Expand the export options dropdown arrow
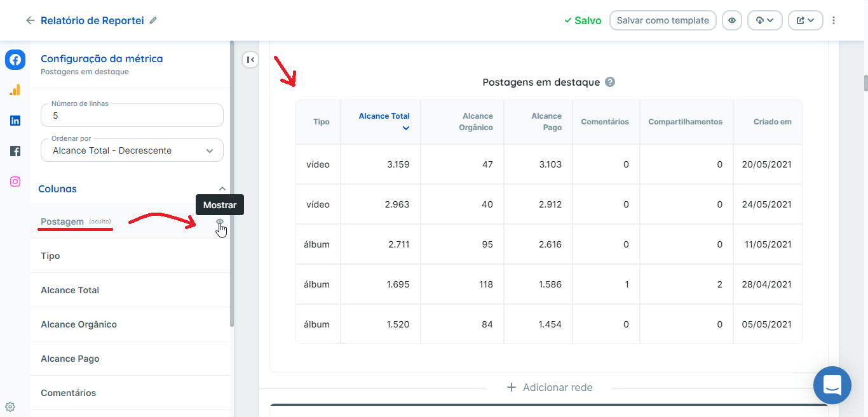 tap(771, 20)
